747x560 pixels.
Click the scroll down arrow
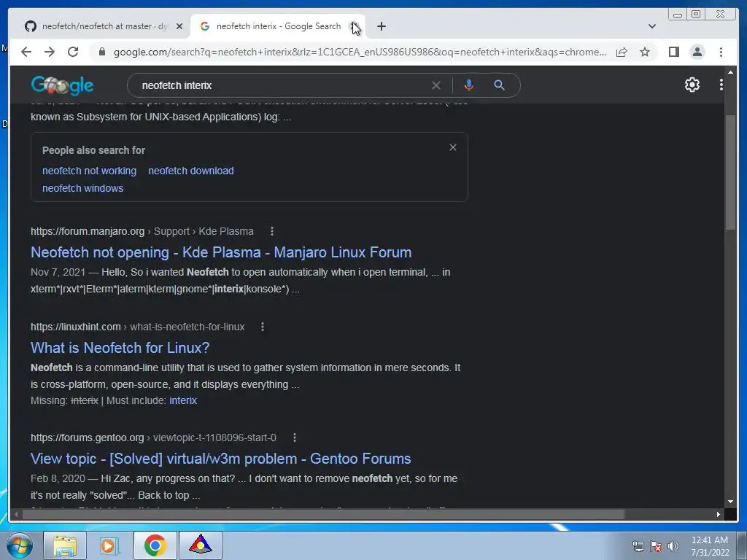click(730, 502)
